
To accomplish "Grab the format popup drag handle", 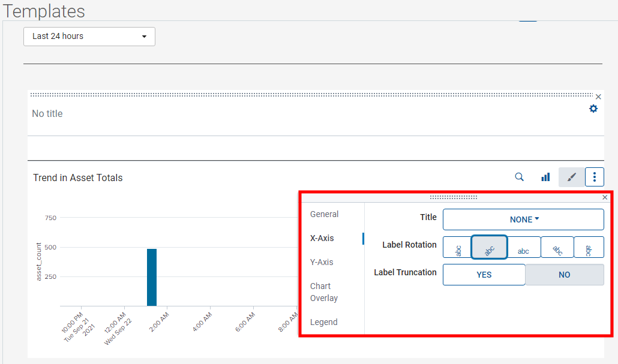I will (x=453, y=197).
